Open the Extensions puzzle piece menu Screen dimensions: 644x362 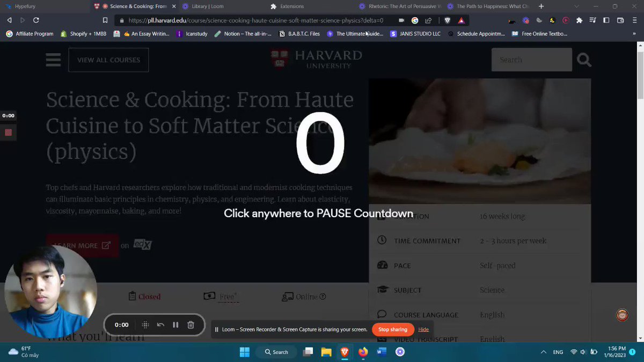(579, 20)
